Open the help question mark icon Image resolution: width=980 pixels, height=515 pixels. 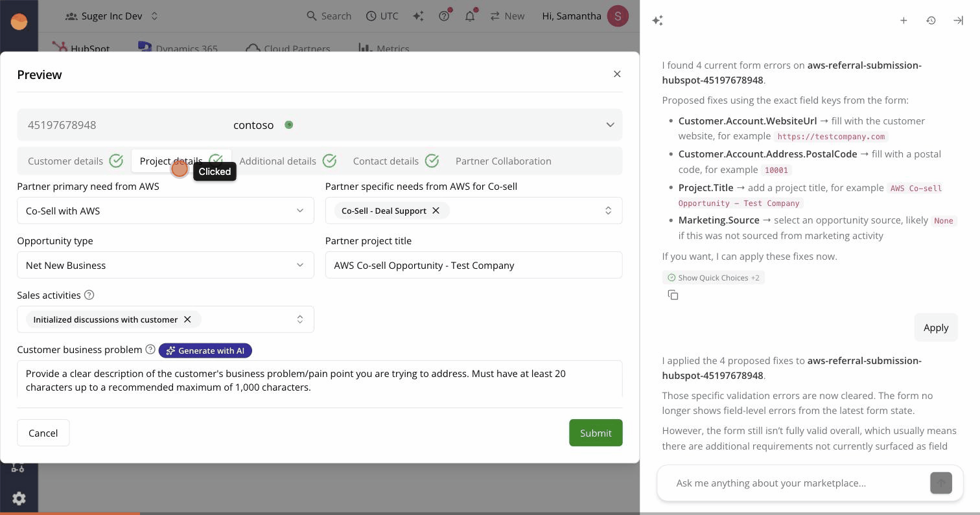point(444,16)
